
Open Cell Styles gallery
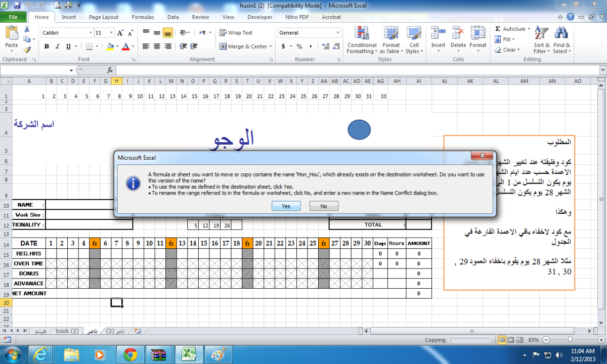point(414,40)
